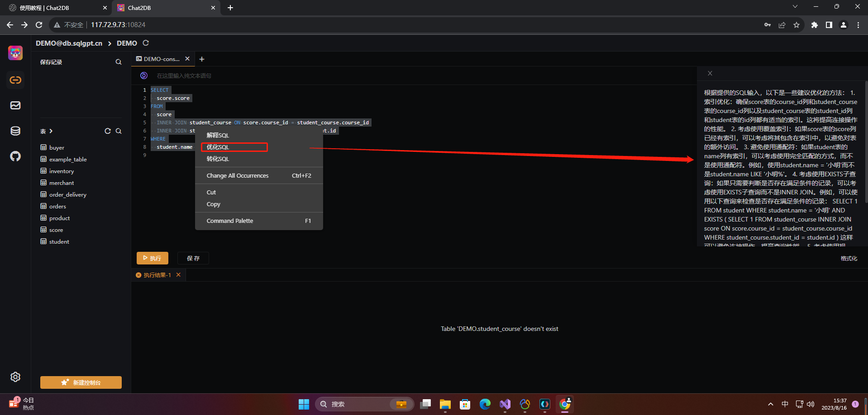Toggle the browser side panel icon

829,25
